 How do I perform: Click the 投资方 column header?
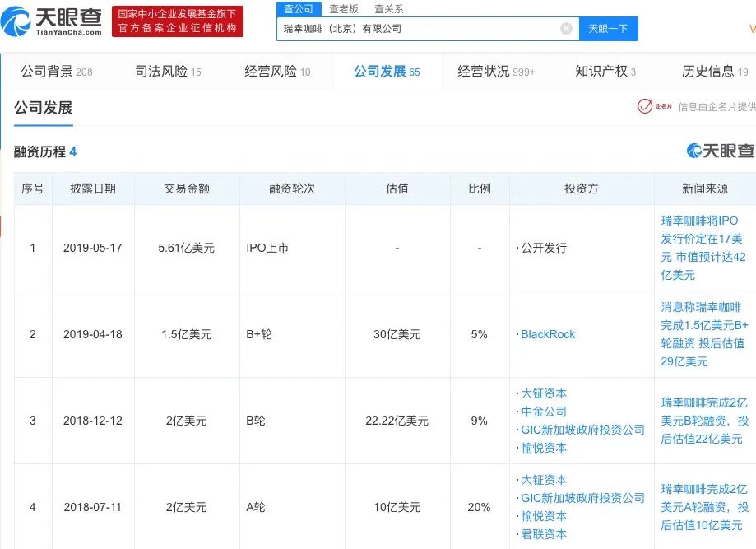coord(581,188)
